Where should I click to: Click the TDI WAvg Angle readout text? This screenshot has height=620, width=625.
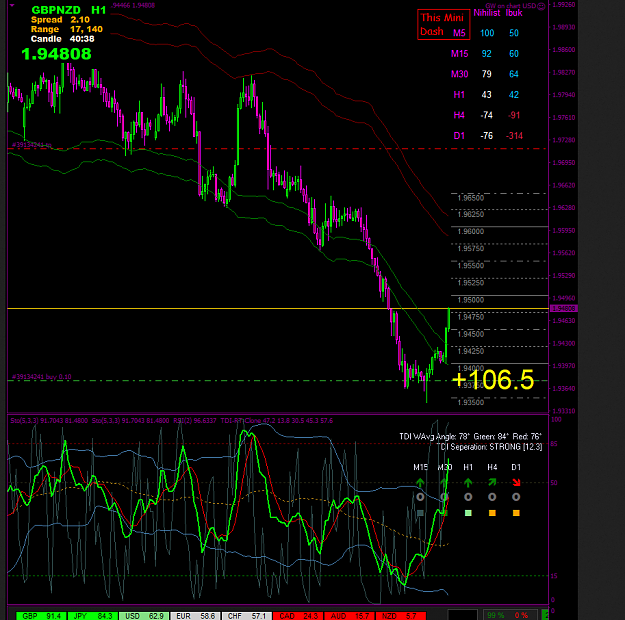point(470,437)
